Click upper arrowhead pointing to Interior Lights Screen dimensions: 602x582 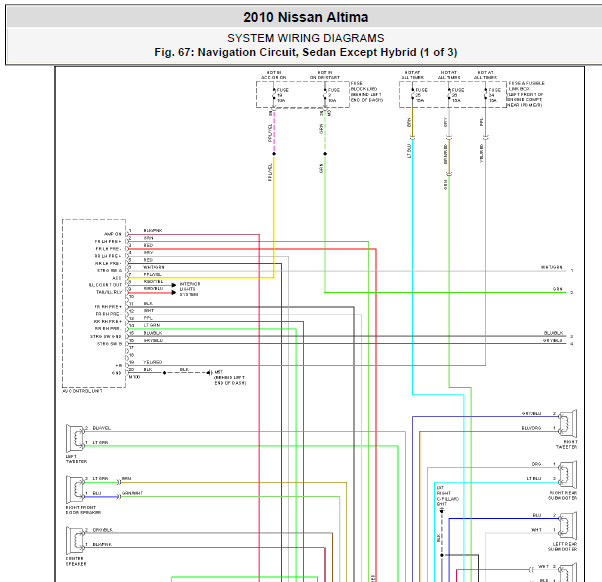pos(174,285)
